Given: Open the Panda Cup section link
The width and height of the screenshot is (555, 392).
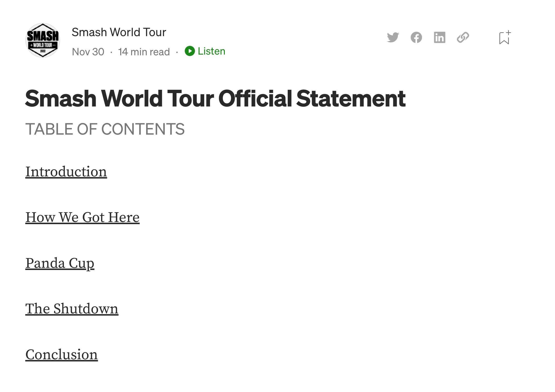Looking at the screenshot, I should pos(60,263).
